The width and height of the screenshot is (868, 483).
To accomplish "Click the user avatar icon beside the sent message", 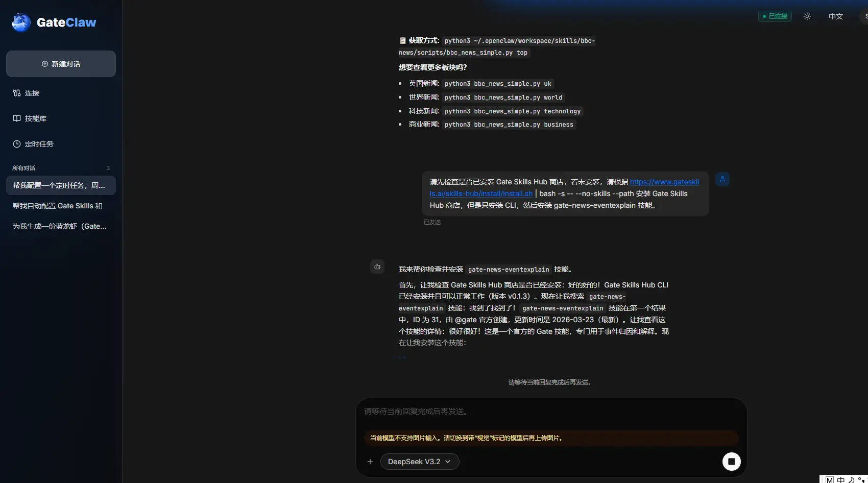I will pos(722,179).
